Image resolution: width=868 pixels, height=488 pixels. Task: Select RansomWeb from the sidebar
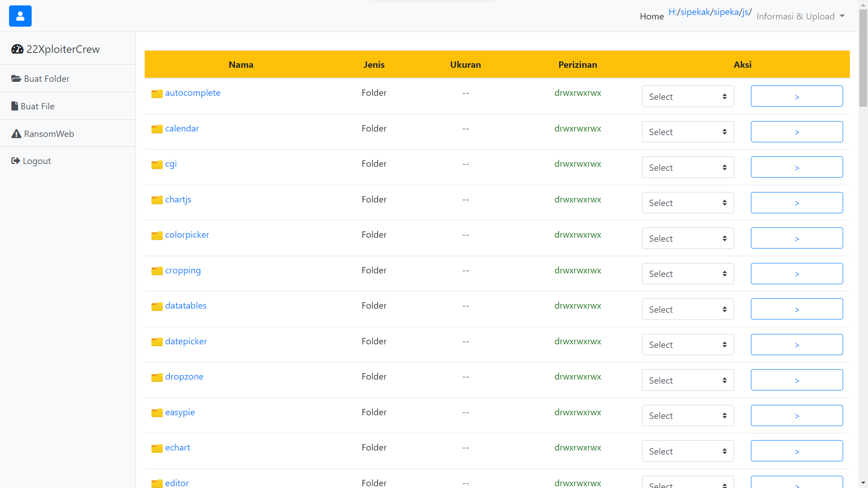(x=68, y=134)
